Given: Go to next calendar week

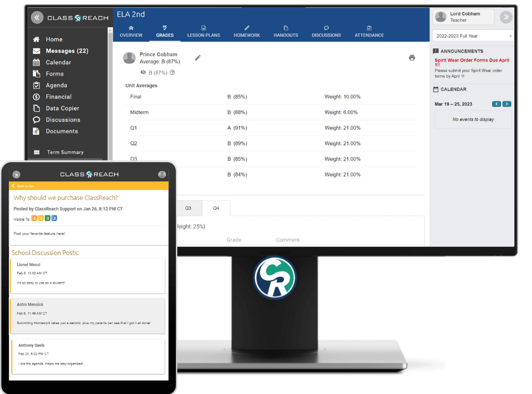Looking at the screenshot, I should (x=506, y=104).
